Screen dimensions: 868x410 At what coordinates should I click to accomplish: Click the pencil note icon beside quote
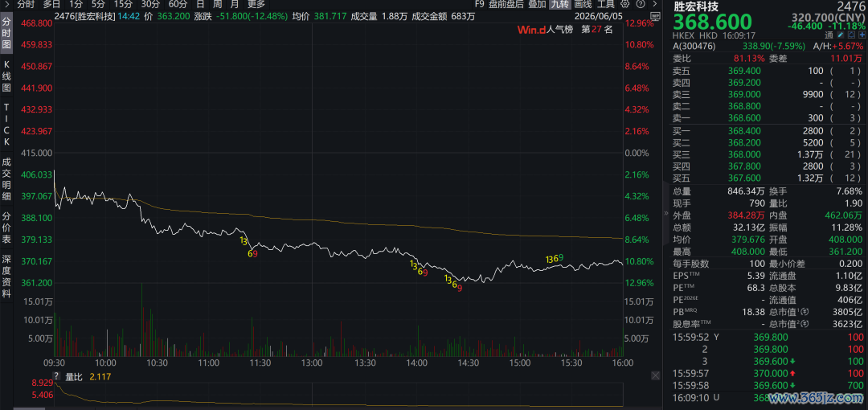coord(841,35)
